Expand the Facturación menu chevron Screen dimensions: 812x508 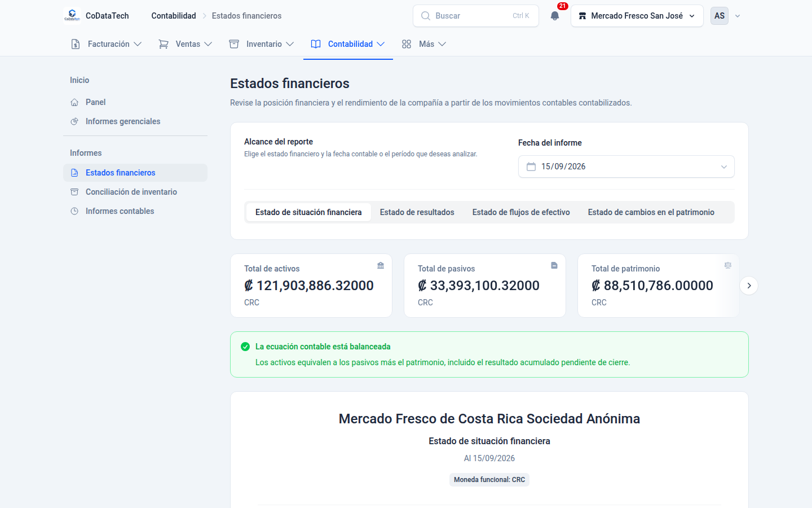pyautogui.click(x=138, y=44)
